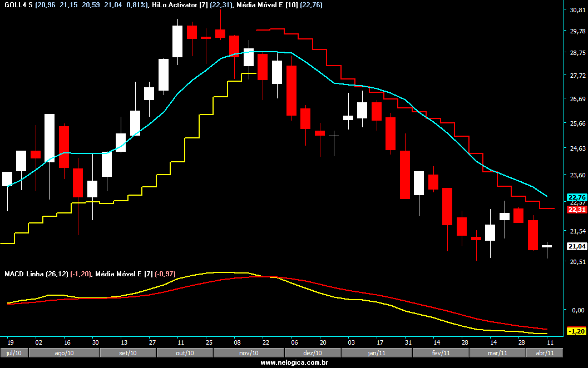Select the out/10 month segment

coord(185,353)
